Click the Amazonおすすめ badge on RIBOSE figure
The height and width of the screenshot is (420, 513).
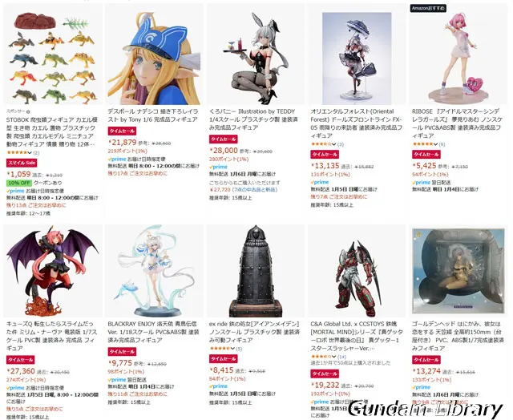(x=428, y=8)
